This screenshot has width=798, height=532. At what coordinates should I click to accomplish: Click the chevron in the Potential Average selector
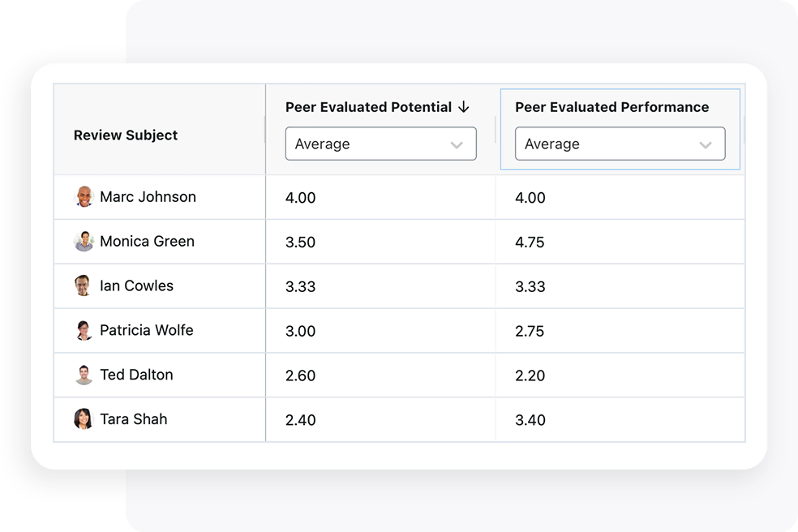[x=457, y=145]
